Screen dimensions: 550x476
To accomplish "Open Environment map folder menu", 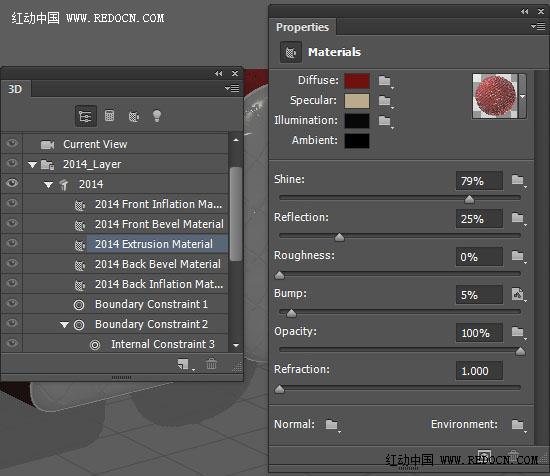I will tap(518, 425).
